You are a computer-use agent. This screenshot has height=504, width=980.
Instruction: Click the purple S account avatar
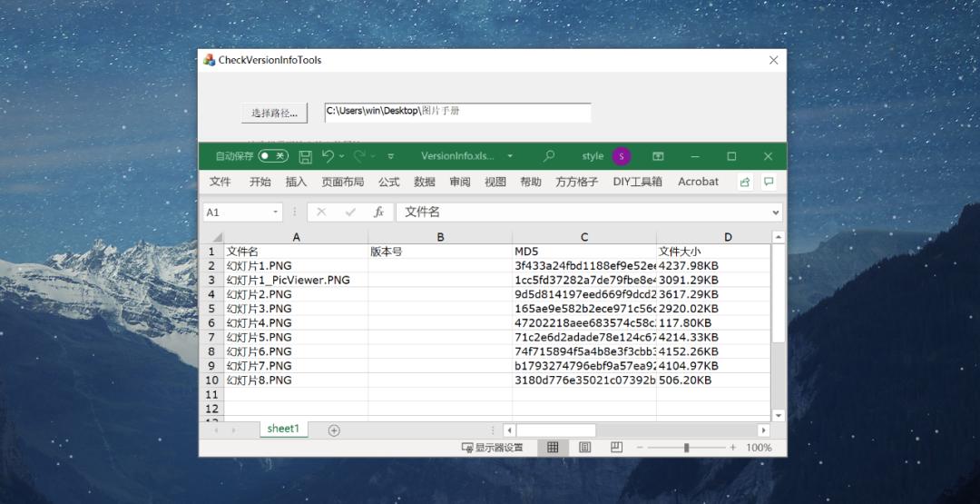pyautogui.click(x=622, y=156)
